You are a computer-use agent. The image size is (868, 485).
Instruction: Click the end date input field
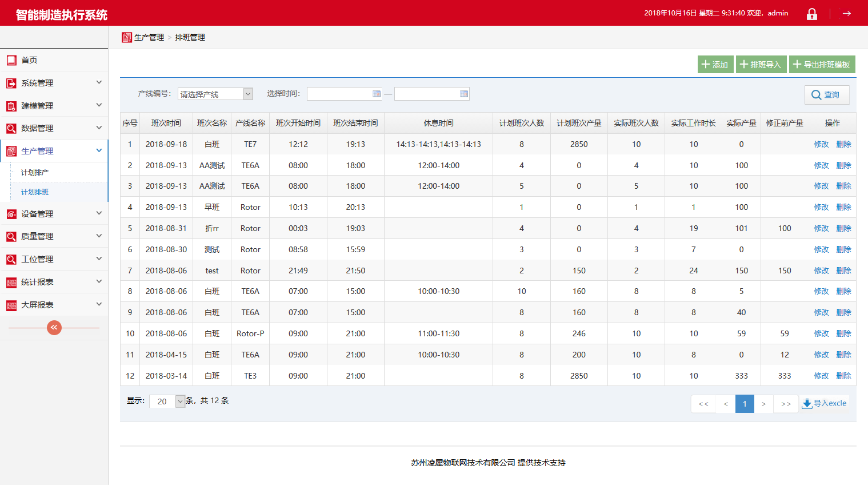point(426,94)
